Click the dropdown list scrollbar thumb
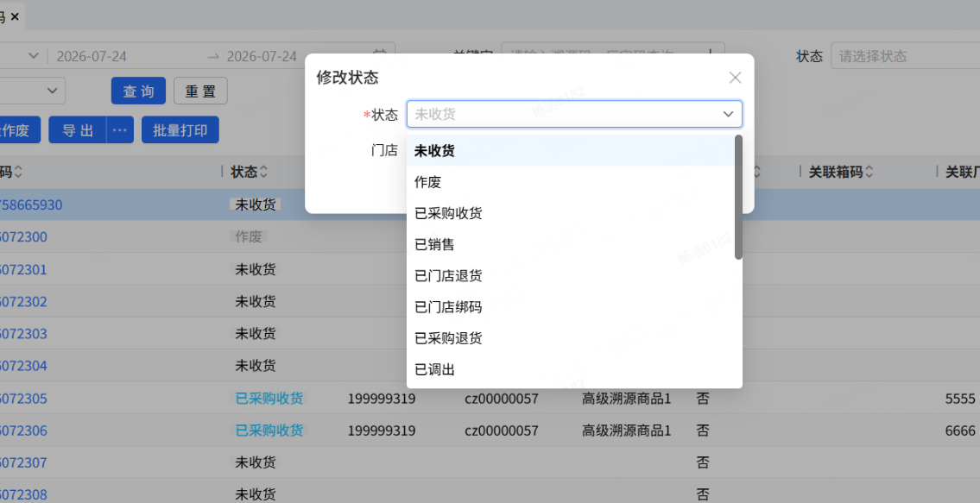The image size is (980, 503). 738,198
